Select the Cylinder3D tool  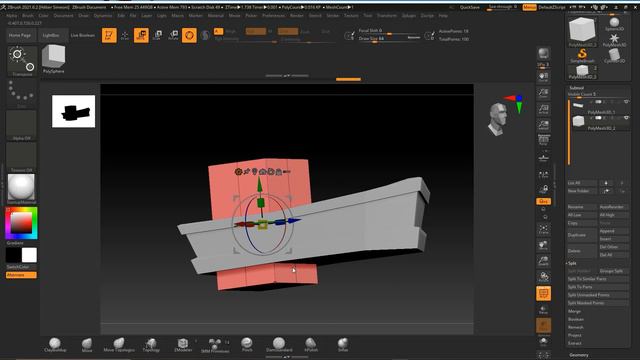(x=614, y=56)
